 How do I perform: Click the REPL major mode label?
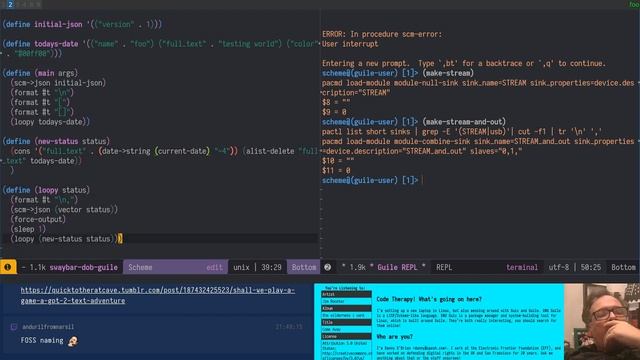(x=444, y=267)
